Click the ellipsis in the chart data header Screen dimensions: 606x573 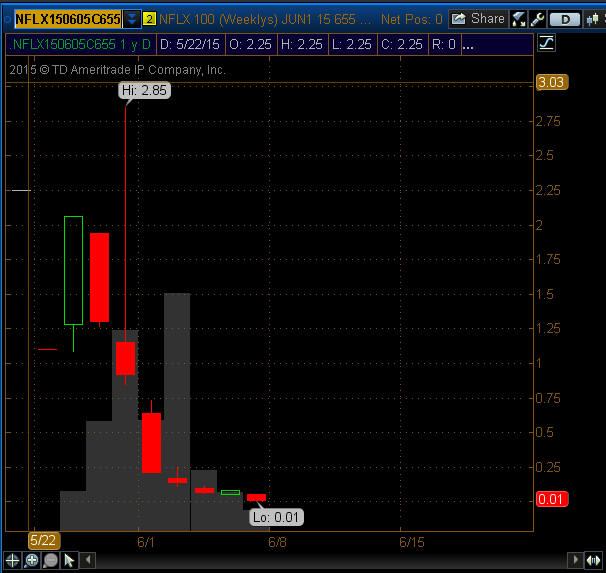(468, 45)
